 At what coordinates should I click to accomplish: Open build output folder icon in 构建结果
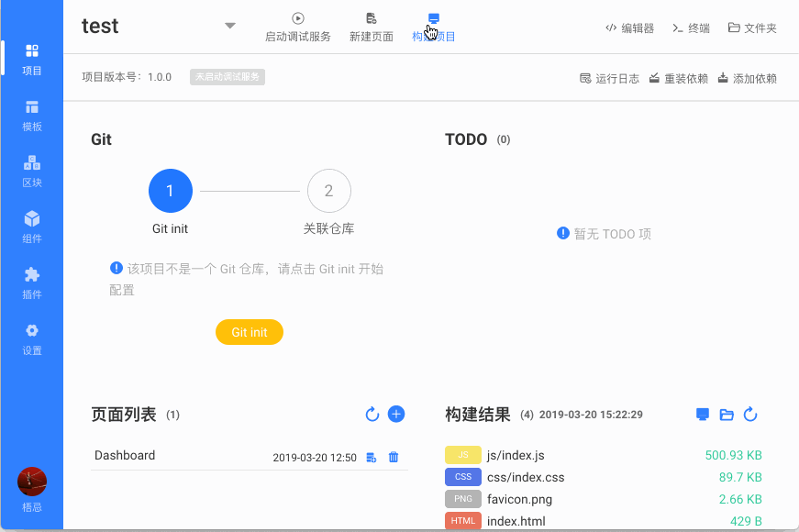(727, 415)
